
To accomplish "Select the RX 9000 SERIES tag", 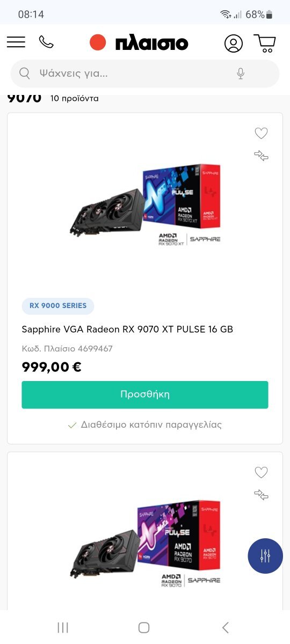I will coord(58,306).
